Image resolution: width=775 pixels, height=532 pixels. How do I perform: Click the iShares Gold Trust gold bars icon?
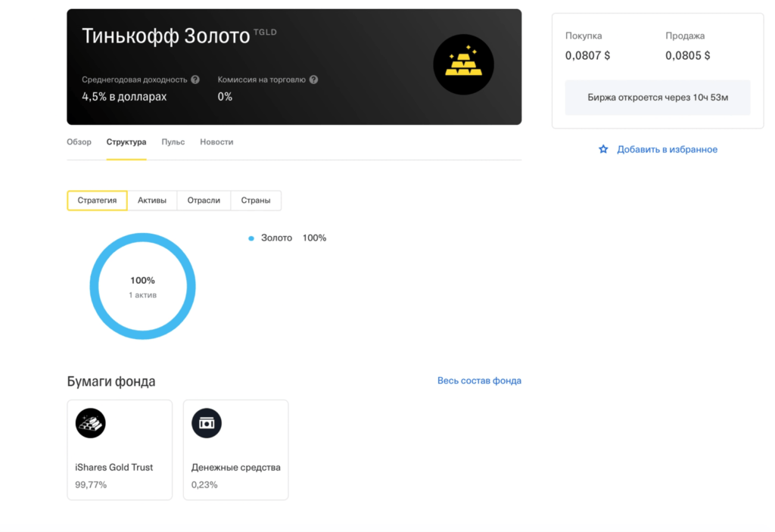[91, 423]
